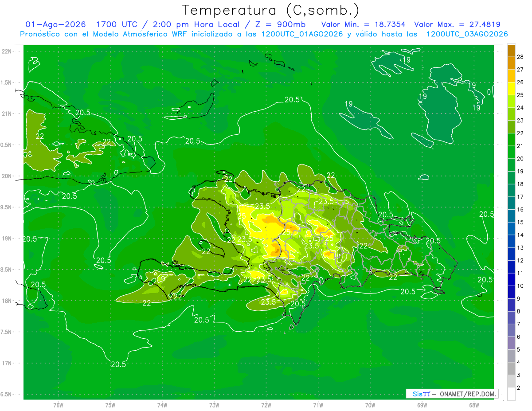The image size is (532, 411).
Task: Pick the legend swatch between 24 and 25
Action: (511, 102)
